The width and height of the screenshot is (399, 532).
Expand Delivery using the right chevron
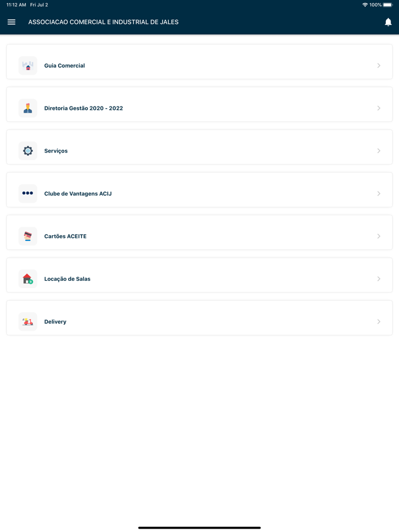click(x=378, y=322)
